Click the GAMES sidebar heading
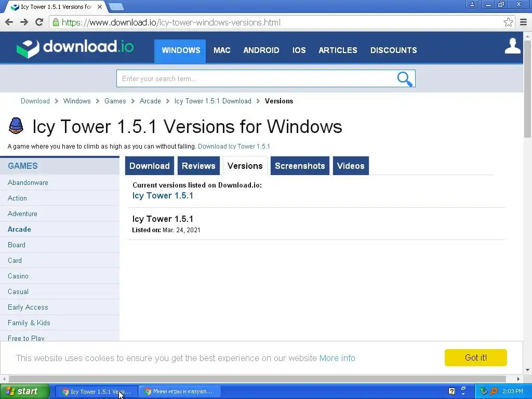This screenshot has width=532, height=399. tap(23, 166)
